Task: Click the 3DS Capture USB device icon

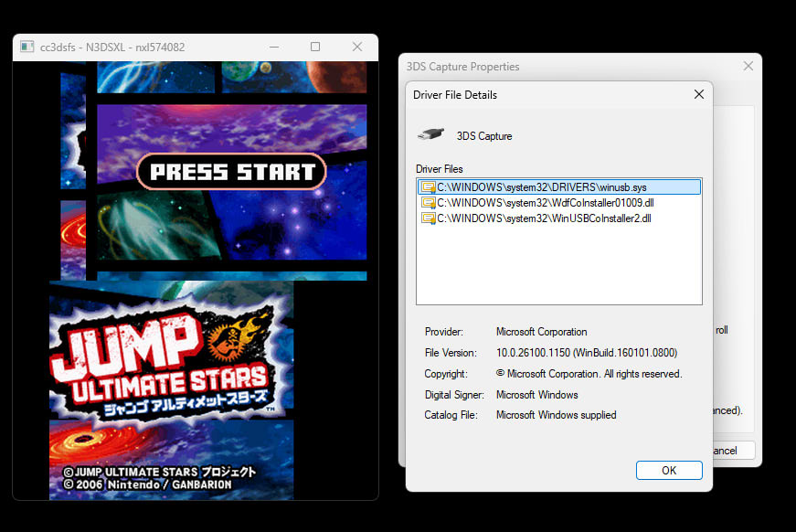Action: pyautogui.click(x=430, y=134)
